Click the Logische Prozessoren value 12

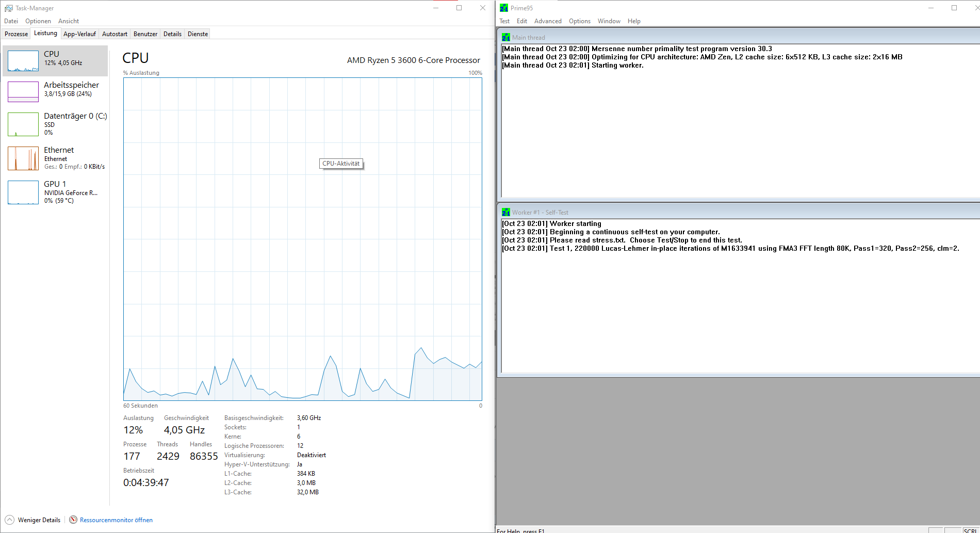click(300, 446)
